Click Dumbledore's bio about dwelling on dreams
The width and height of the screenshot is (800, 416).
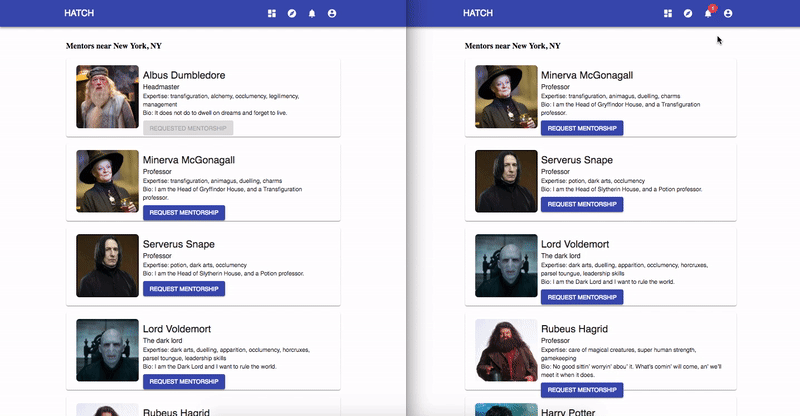(x=215, y=113)
